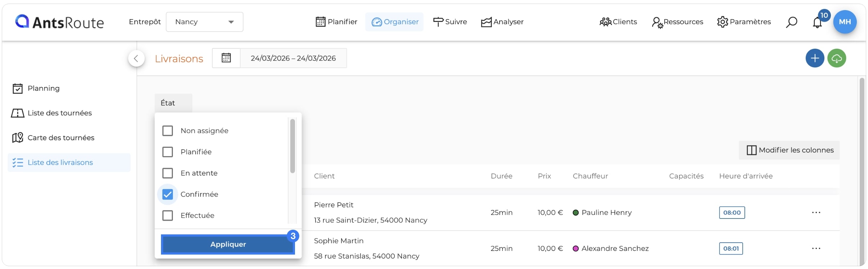Click the Appliquer button
This screenshot has height=269, width=868.
pyautogui.click(x=228, y=244)
